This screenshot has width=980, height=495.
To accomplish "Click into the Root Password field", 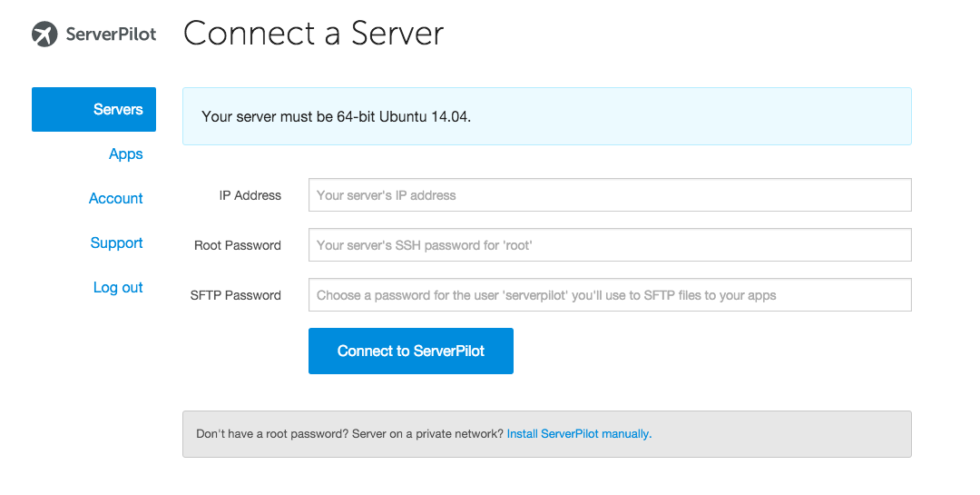I will tap(610, 245).
